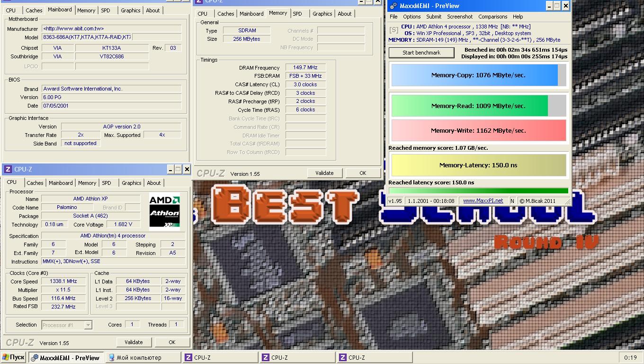Image resolution: width=644 pixels, height=364 pixels.
Task: Click the Package Socket A (462) field
Action: [x=90, y=216]
